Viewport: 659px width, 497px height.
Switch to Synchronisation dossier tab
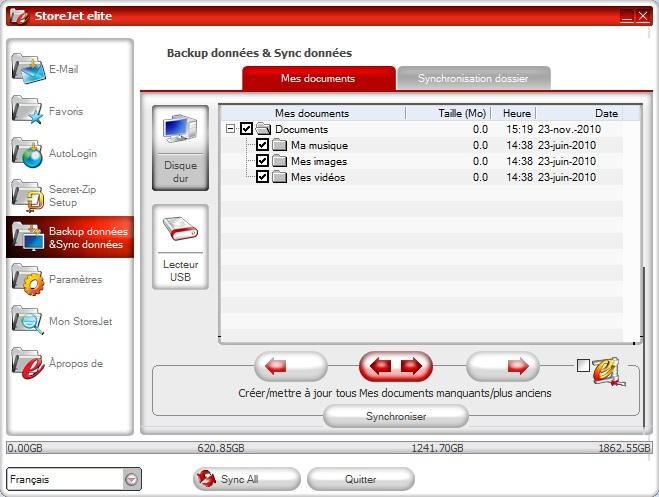(x=475, y=78)
